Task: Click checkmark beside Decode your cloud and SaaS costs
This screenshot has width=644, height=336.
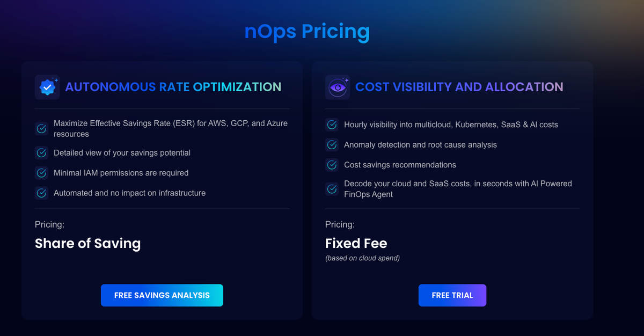Action: point(332,189)
